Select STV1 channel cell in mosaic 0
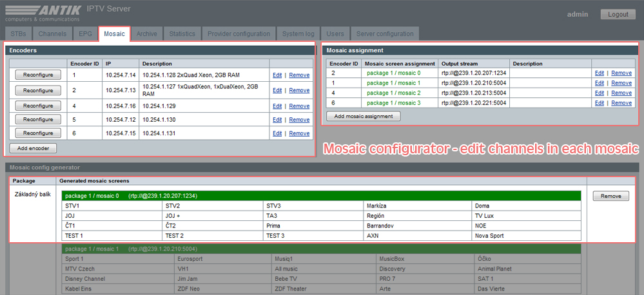This screenshot has width=644, height=295. (x=112, y=206)
